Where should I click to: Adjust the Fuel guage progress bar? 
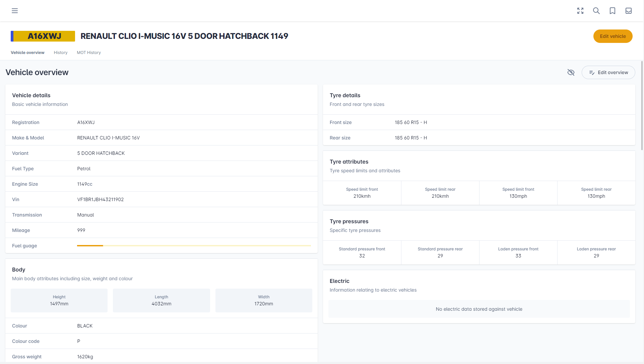click(194, 245)
